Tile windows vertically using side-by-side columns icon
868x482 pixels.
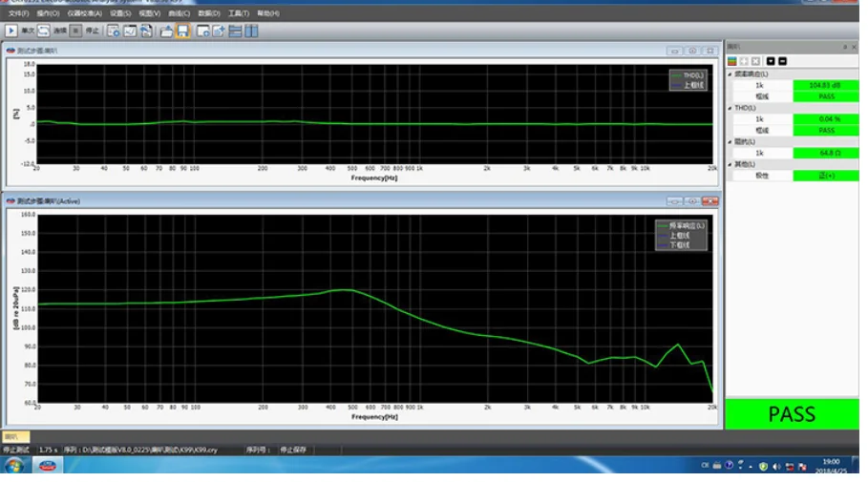251,31
